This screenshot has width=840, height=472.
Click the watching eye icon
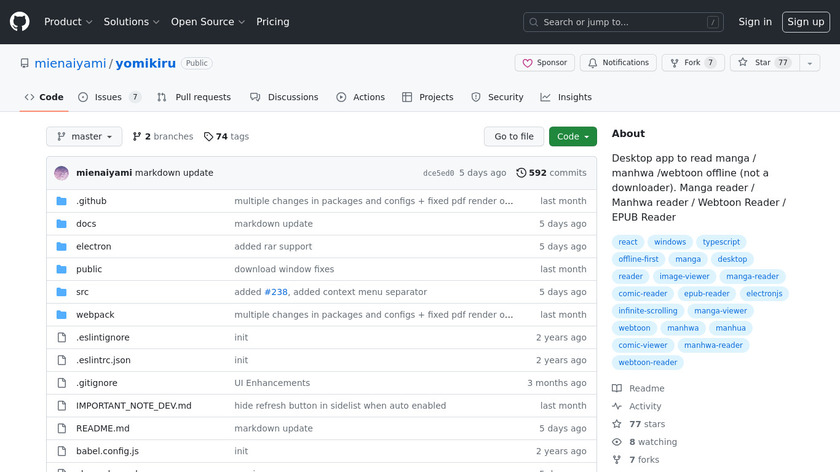click(617, 442)
